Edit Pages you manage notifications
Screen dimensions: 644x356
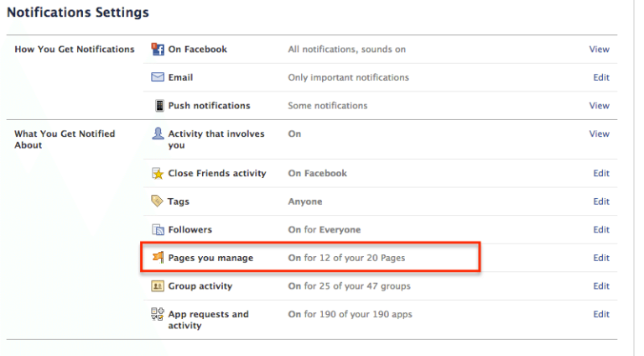[x=601, y=258]
